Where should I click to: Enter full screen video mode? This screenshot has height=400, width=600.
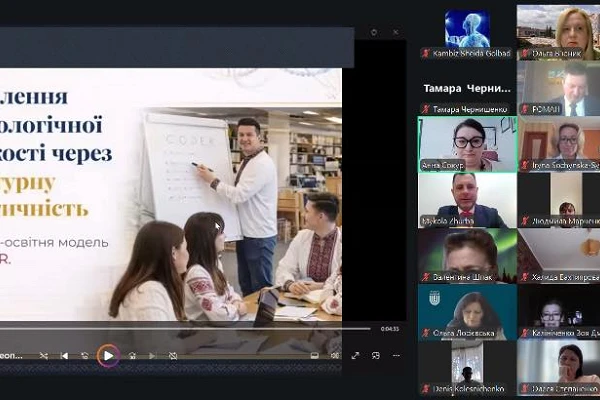[355, 355]
